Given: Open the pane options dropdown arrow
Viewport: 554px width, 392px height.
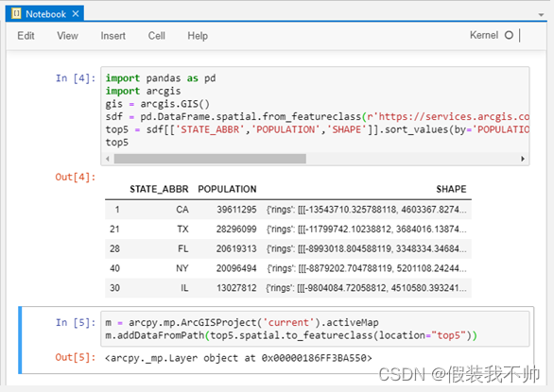Looking at the screenshot, I should pyautogui.click(x=541, y=15).
